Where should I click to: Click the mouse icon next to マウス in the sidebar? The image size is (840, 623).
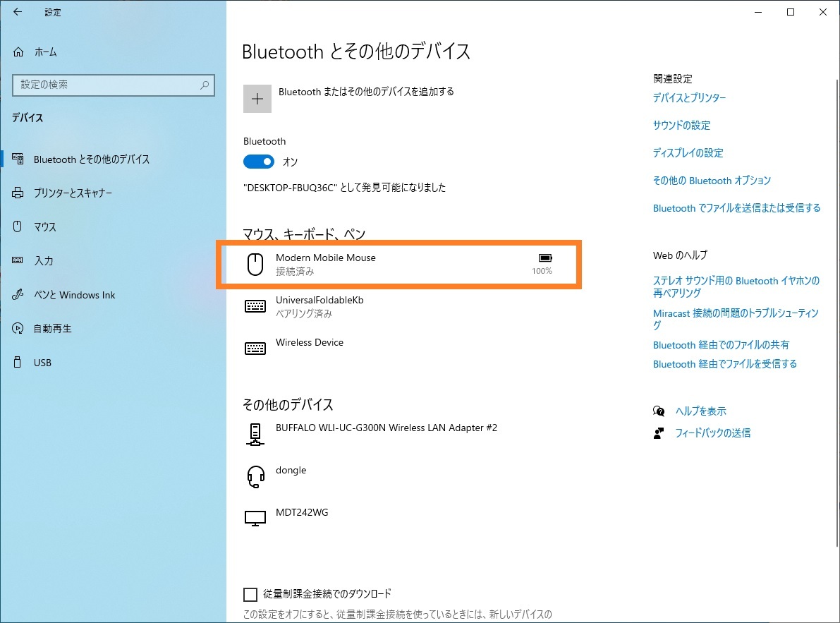click(x=18, y=226)
